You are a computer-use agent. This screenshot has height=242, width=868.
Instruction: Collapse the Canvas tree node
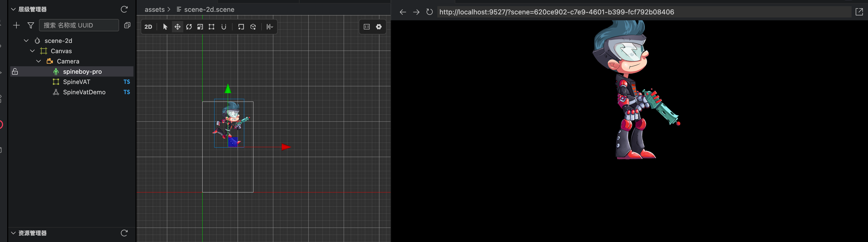click(32, 51)
